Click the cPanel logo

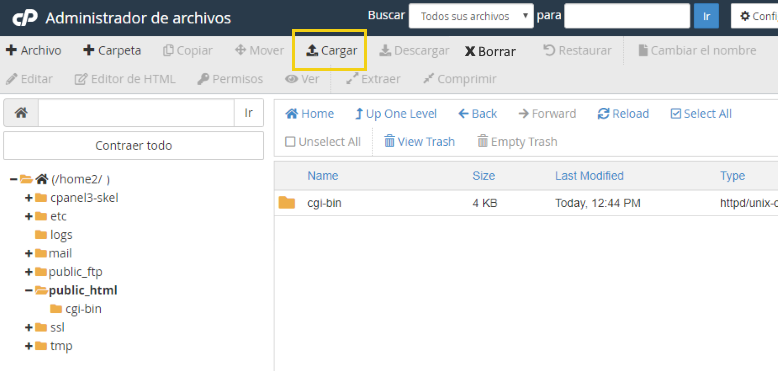click(25, 18)
